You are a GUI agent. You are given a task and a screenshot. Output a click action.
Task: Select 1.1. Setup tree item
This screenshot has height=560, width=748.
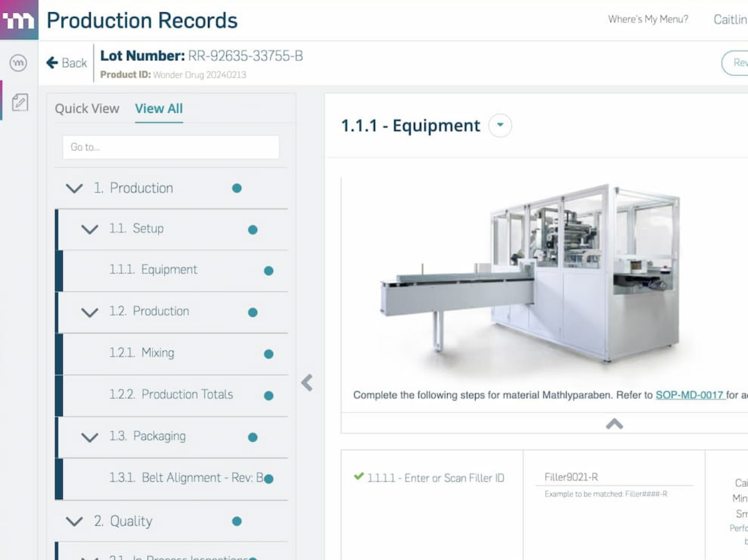tap(173, 229)
